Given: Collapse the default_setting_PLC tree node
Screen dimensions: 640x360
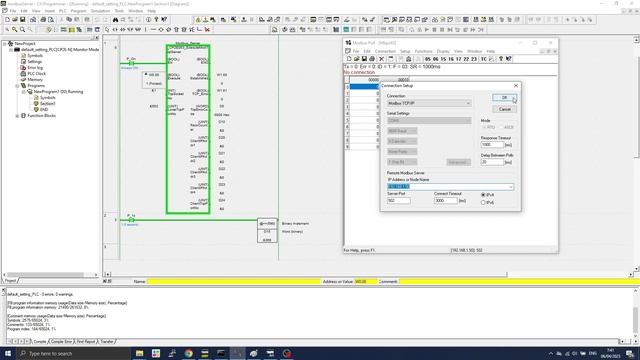Looking at the screenshot, I should (x=11, y=49).
